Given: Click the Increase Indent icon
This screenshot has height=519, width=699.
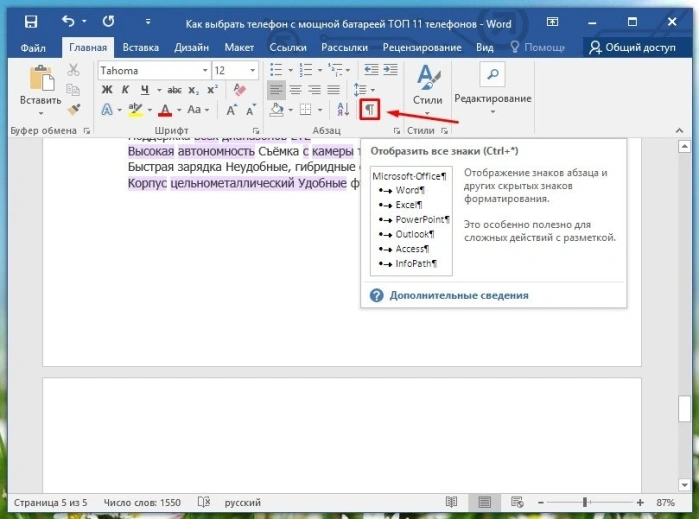Looking at the screenshot, I should pos(391,70).
